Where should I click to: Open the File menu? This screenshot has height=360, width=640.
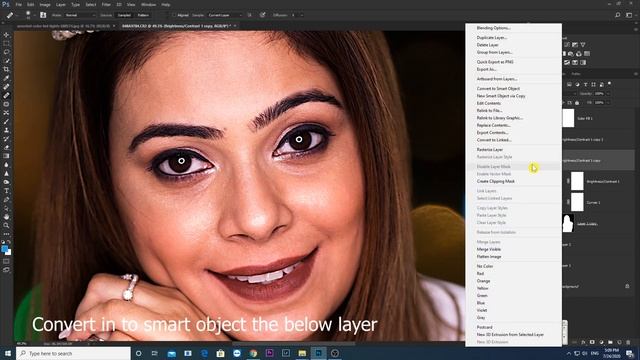pyautogui.click(x=19, y=4)
